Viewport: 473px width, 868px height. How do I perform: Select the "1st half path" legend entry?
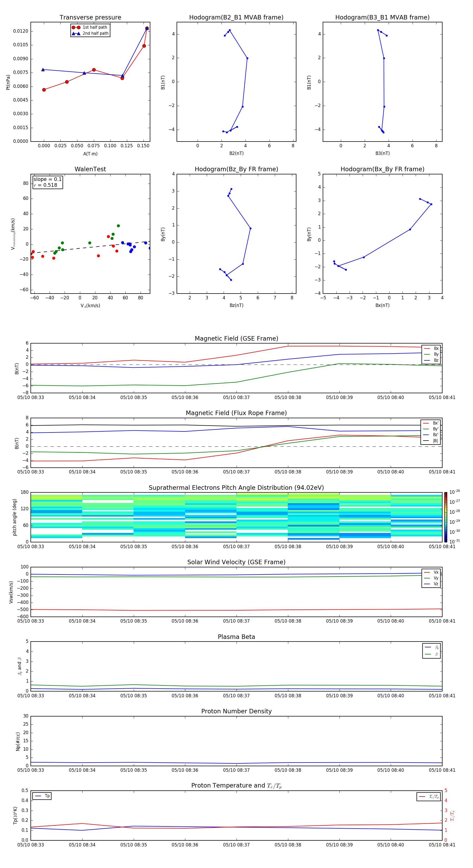click(x=90, y=27)
